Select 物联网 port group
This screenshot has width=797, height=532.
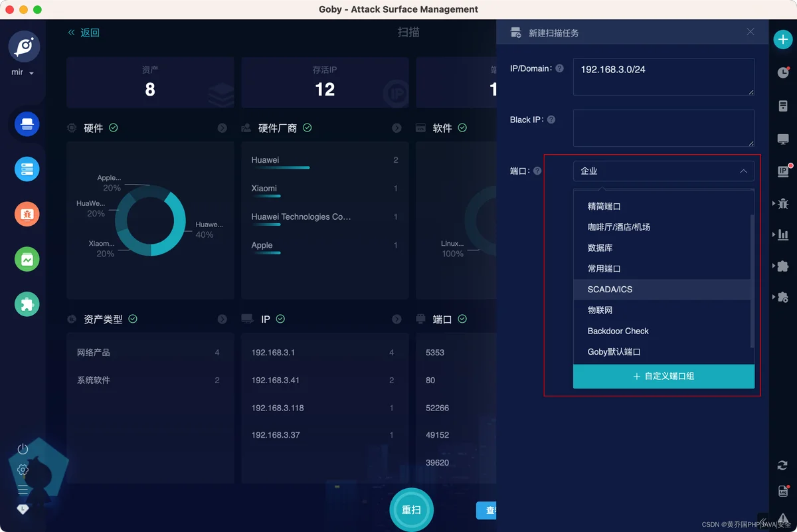click(662, 310)
